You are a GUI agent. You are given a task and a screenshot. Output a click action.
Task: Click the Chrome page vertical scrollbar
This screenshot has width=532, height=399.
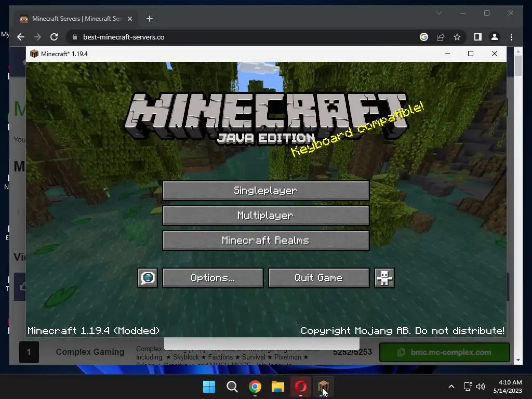pos(518,65)
